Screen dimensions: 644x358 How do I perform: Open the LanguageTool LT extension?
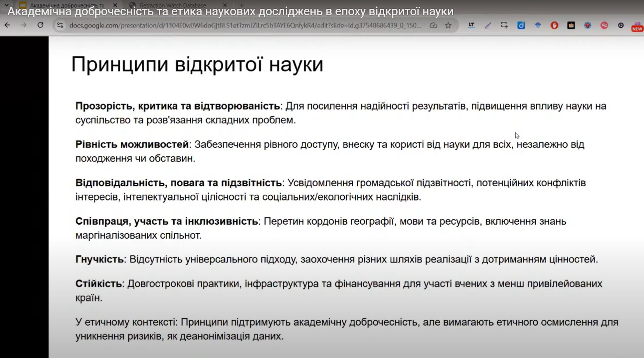click(x=471, y=25)
